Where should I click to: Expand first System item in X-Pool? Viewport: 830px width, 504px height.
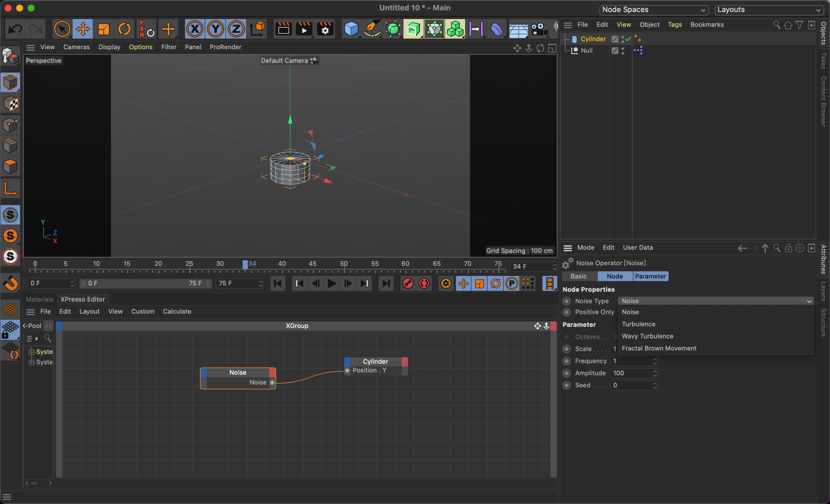click(31, 352)
